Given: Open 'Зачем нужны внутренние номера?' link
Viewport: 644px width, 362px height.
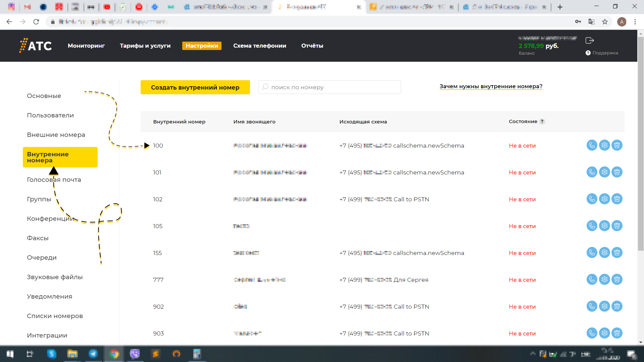Looking at the screenshot, I should 491,86.
